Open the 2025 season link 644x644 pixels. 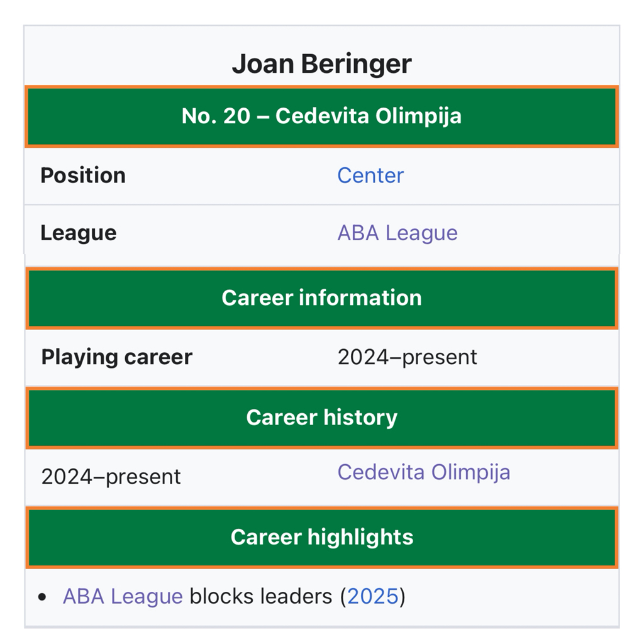[373, 596]
